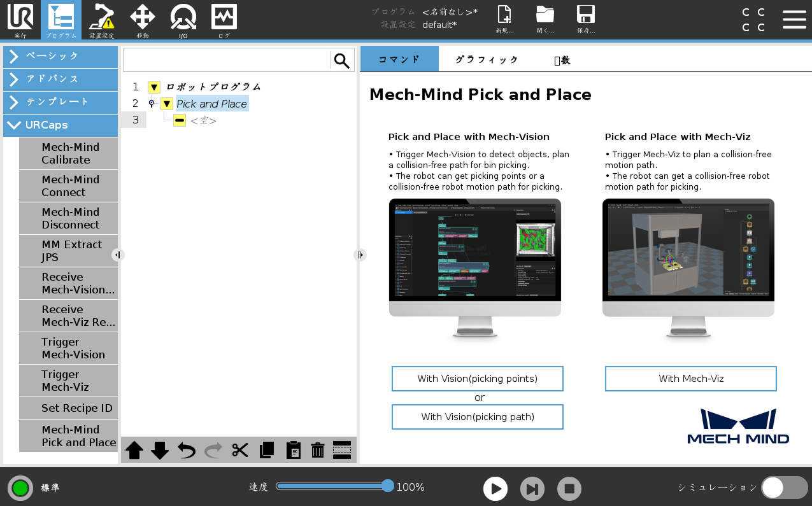The width and height of the screenshot is (812, 506).
Task: Choose With Vision(picking path)
Action: coord(478,417)
